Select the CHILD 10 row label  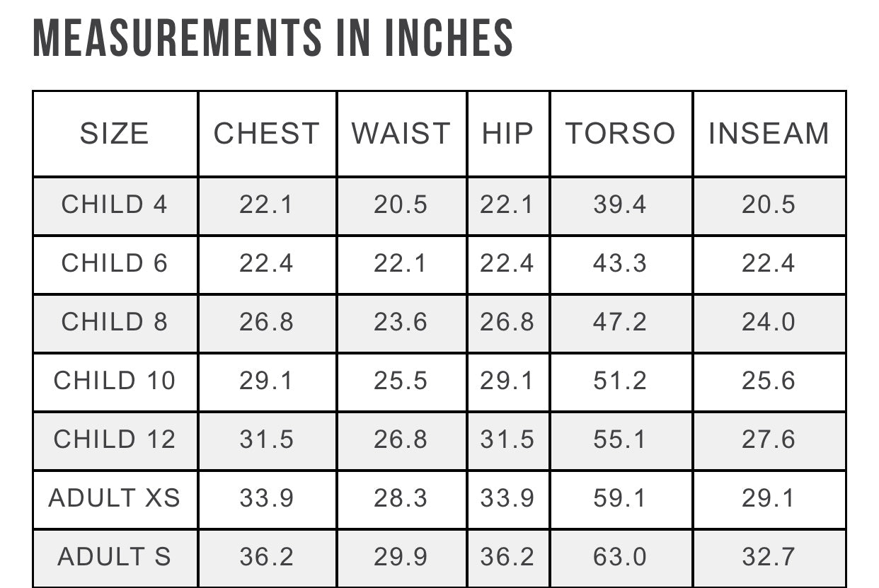coord(115,381)
